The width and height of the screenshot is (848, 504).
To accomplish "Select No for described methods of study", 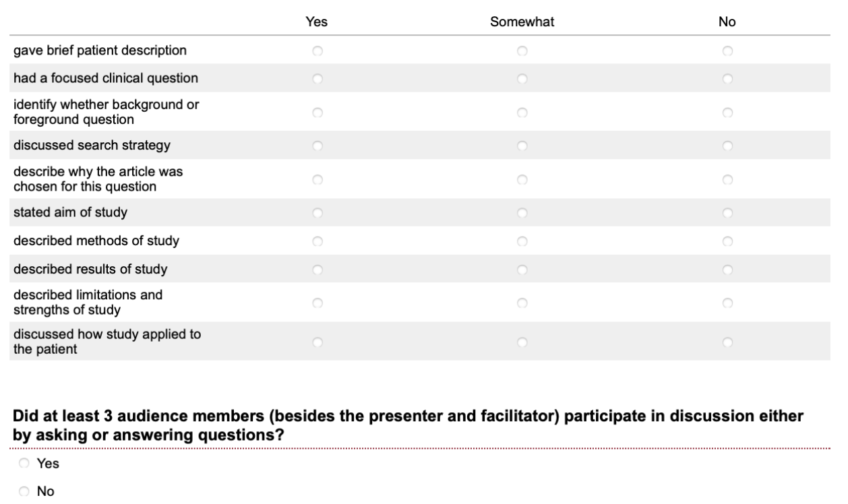I will point(727,241).
